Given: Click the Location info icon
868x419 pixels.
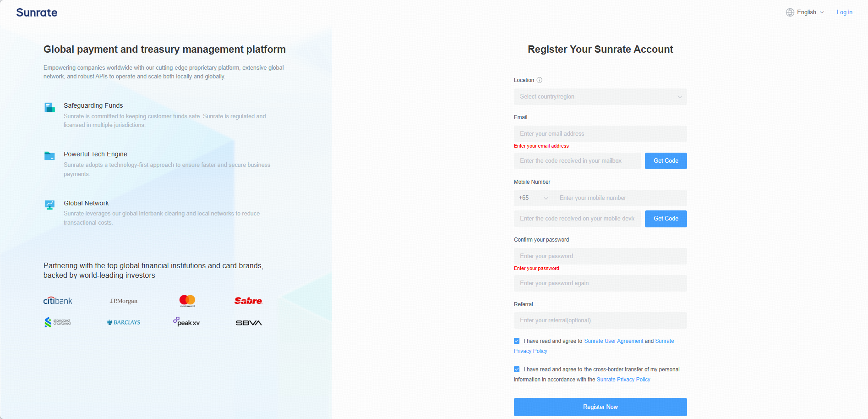Looking at the screenshot, I should pyautogui.click(x=539, y=80).
